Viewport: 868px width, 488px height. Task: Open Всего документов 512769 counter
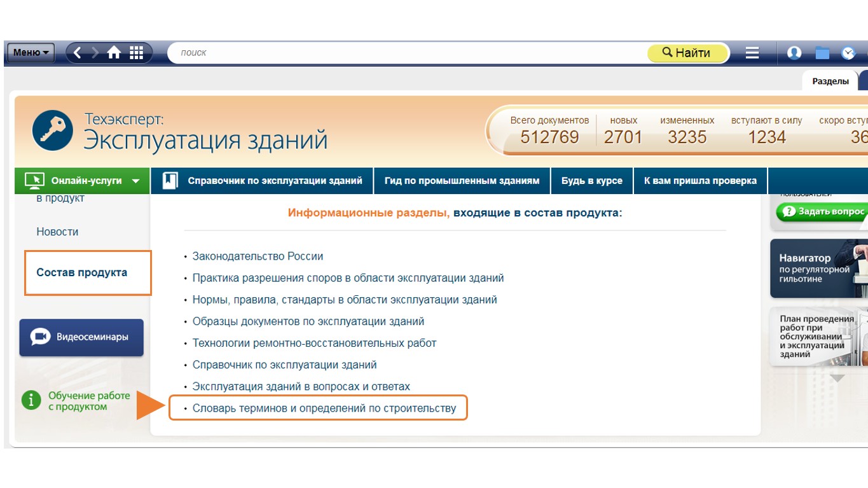[x=549, y=130]
